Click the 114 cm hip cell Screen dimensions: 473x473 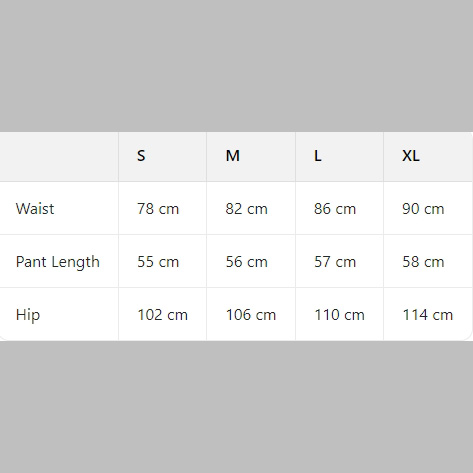[428, 314]
